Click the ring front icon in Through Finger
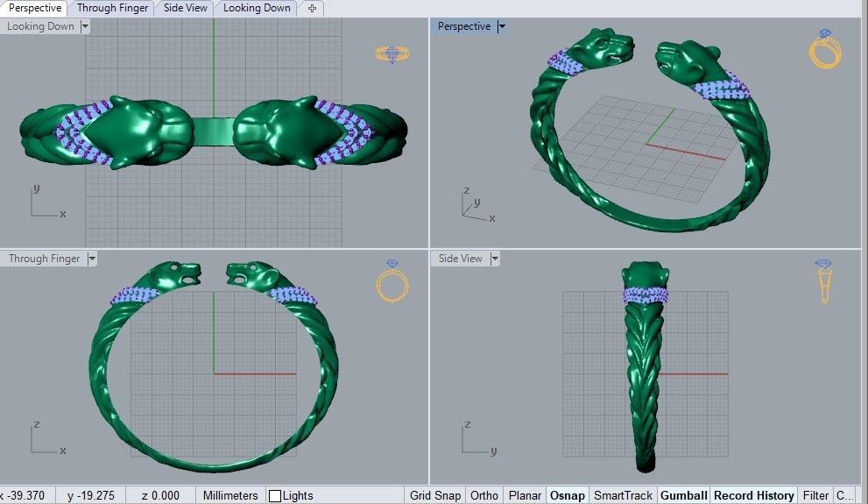 [x=392, y=281]
